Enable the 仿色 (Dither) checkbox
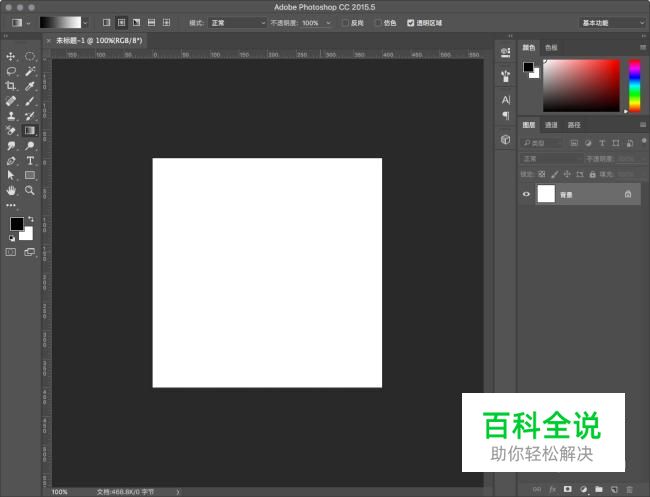Image resolution: width=650 pixels, height=497 pixels. (378, 22)
